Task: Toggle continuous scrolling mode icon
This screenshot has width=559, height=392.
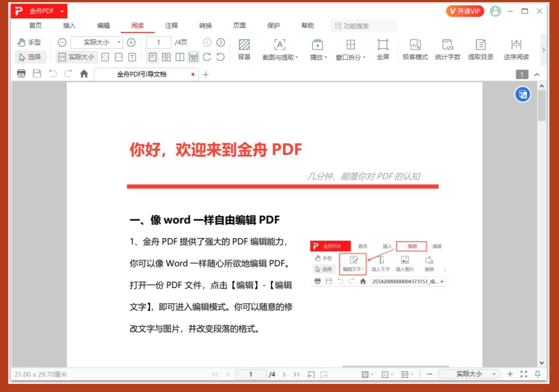Action: pyautogui.click(x=194, y=57)
